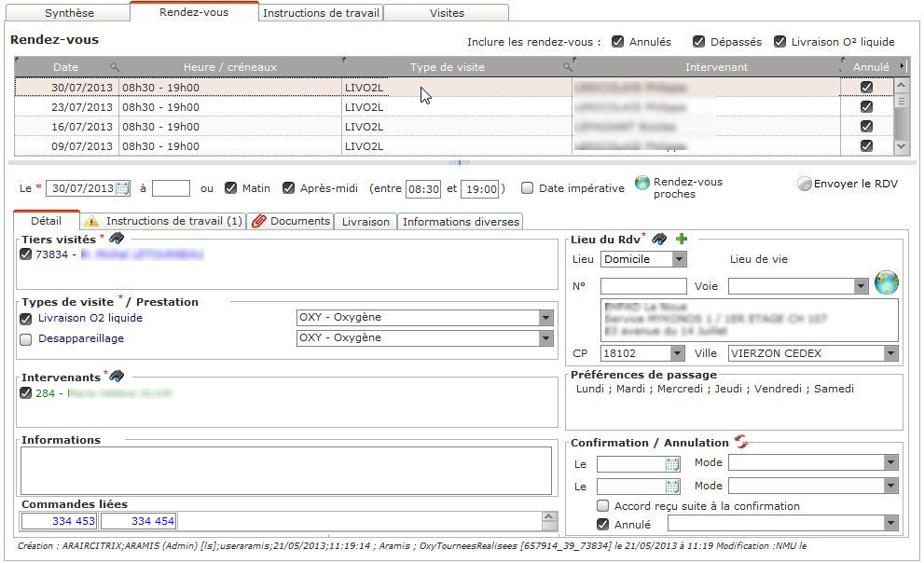Click the Desappareillage visit type link

click(x=81, y=338)
